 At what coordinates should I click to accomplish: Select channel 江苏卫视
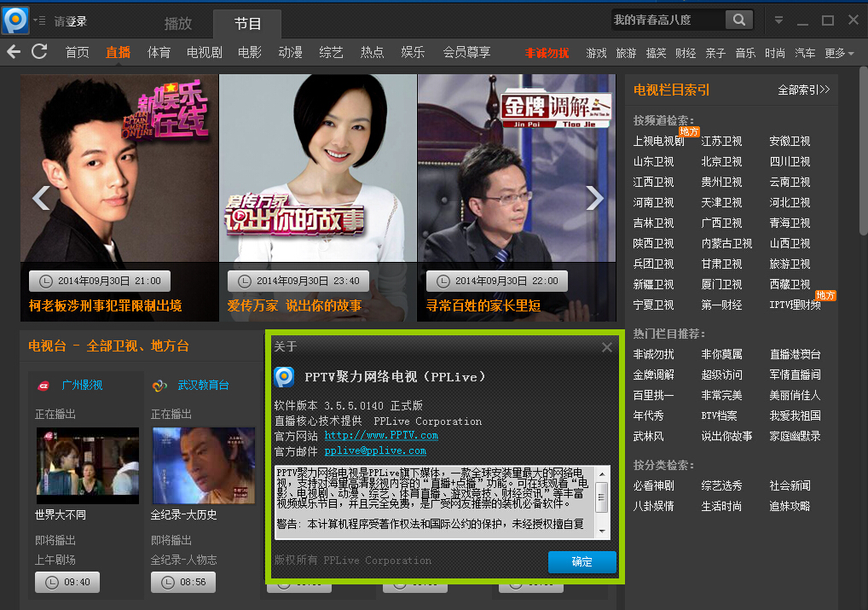click(721, 142)
